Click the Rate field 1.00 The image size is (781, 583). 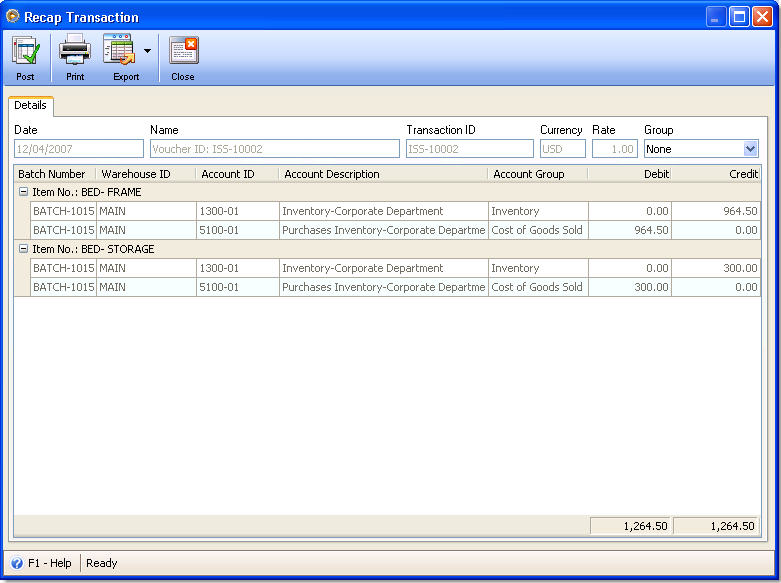(615, 148)
